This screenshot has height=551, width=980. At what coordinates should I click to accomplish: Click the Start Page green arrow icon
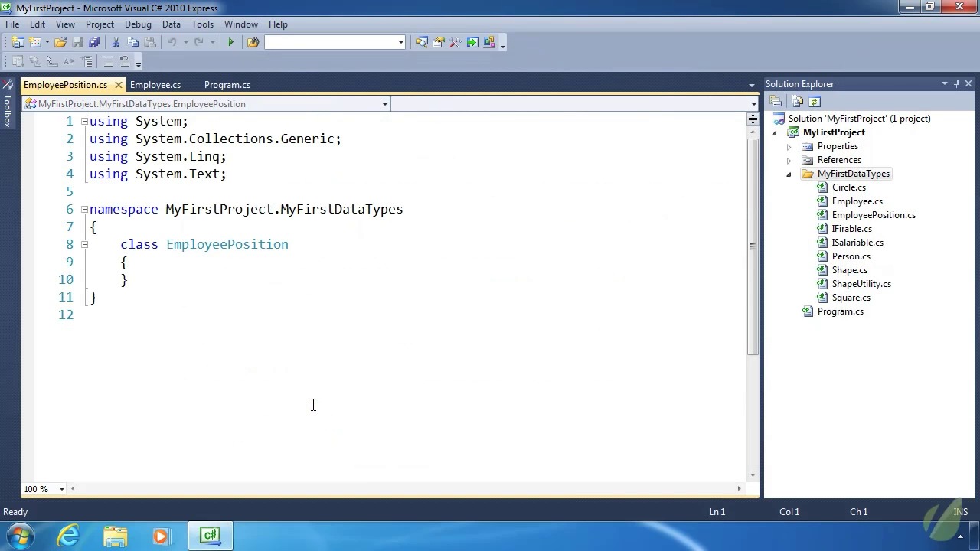(472, 43)
